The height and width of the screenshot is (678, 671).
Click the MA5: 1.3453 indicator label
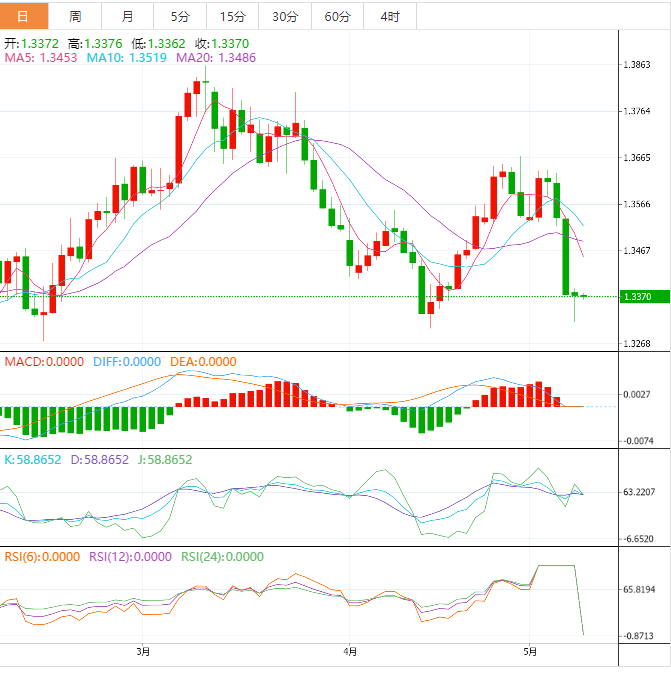click(x=40, y=58)
